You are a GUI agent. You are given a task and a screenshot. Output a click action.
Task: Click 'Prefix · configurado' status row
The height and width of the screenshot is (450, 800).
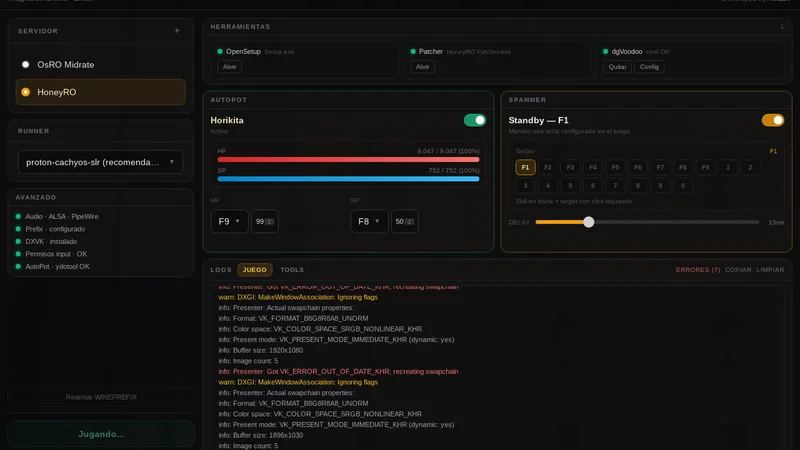(50, 229)
